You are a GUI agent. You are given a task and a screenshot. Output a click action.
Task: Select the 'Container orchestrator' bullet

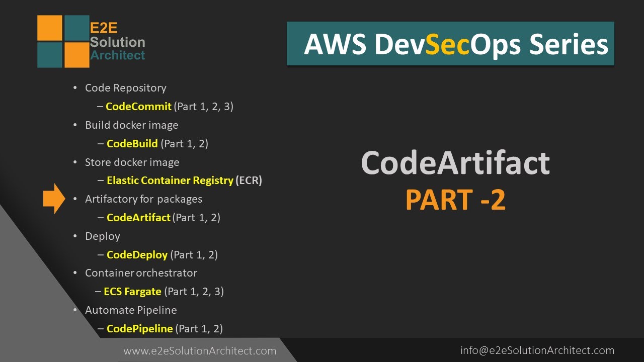(141, 273)
